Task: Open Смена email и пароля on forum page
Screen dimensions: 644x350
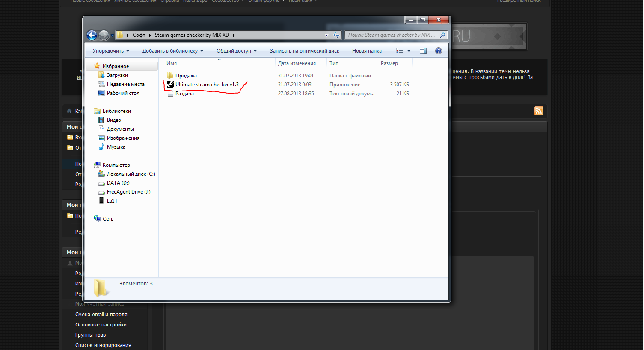Action: 101,315
